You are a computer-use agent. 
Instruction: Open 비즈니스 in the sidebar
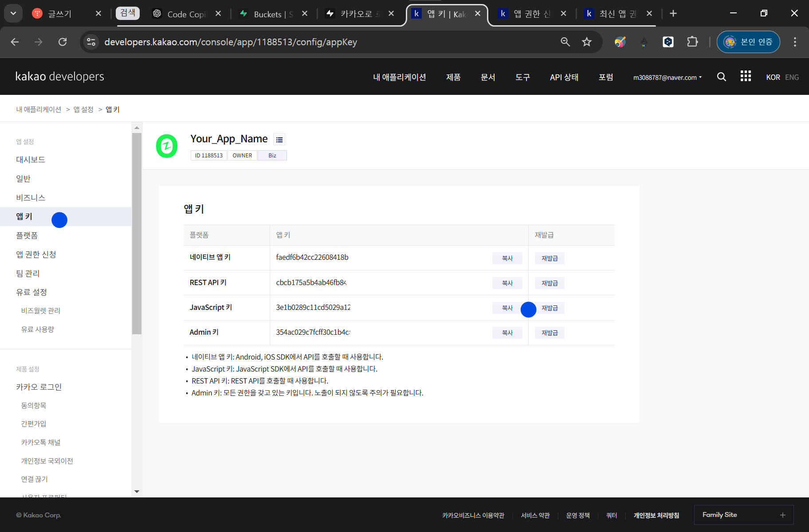click(x=31, y=198)
